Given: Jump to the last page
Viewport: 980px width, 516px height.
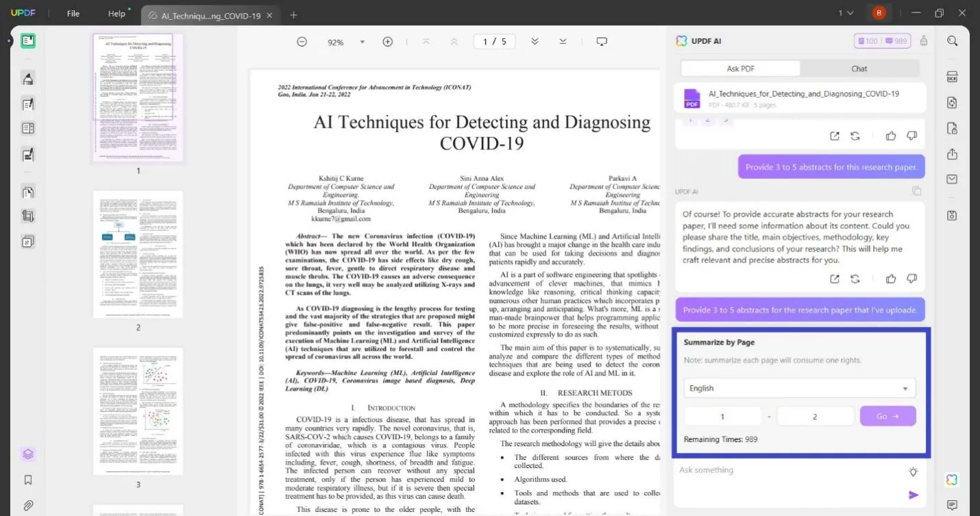Looking at the screenshot, I should [563, 42].
